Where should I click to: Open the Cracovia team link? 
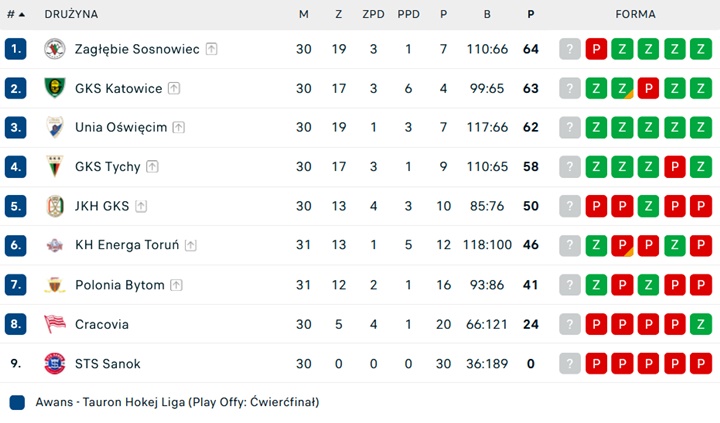pyautogui.click(x=101, y=324)
